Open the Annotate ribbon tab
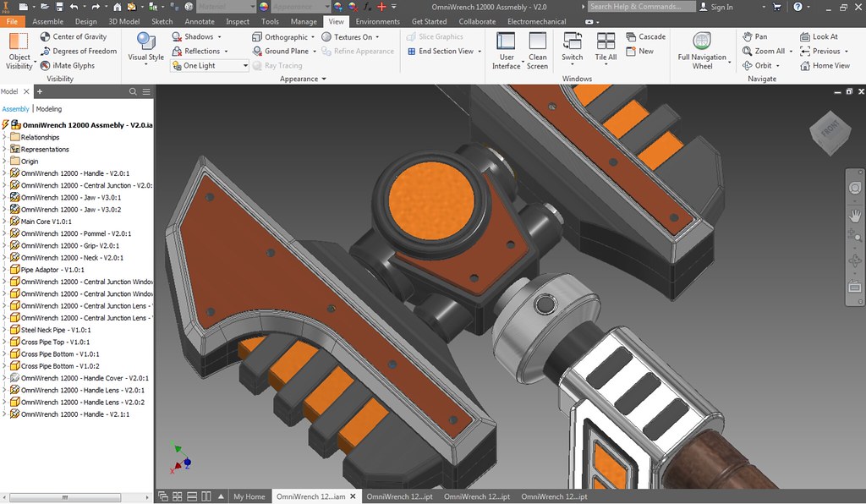Image resolution: width=866 pixels, height=504 pixels. (200, 21)
